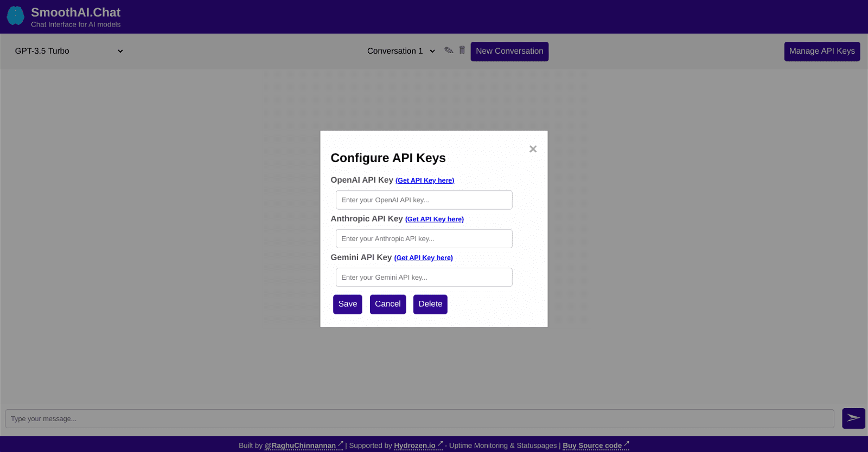Click the Buy Source code link
Image resolution: width=868 pixels, height=452 pixels.
(x=592, y=445)
